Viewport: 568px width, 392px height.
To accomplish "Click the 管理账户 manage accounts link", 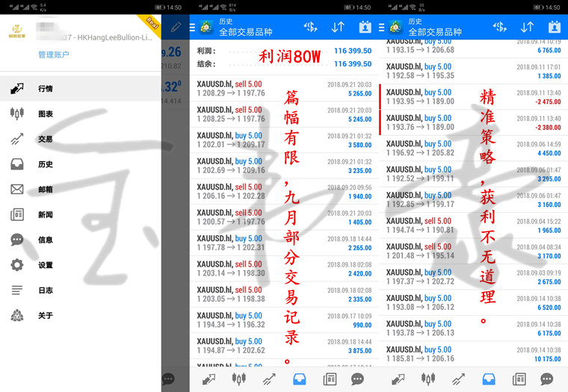I will tap(54, 55).
